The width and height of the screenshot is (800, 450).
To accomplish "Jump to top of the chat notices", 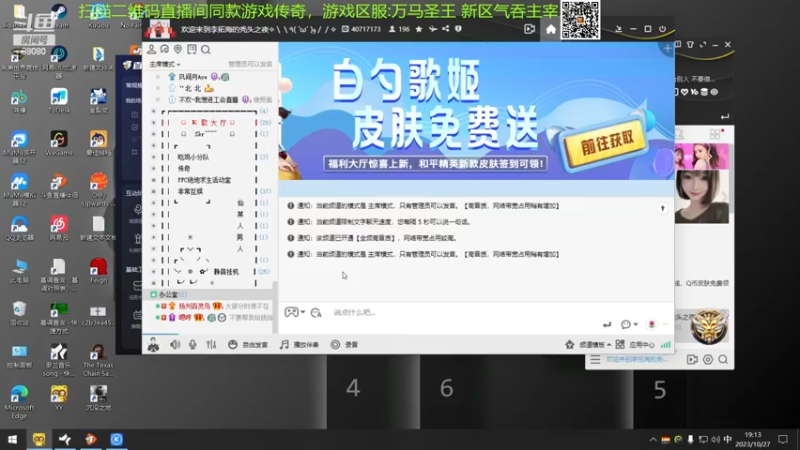I will (662, 208).
